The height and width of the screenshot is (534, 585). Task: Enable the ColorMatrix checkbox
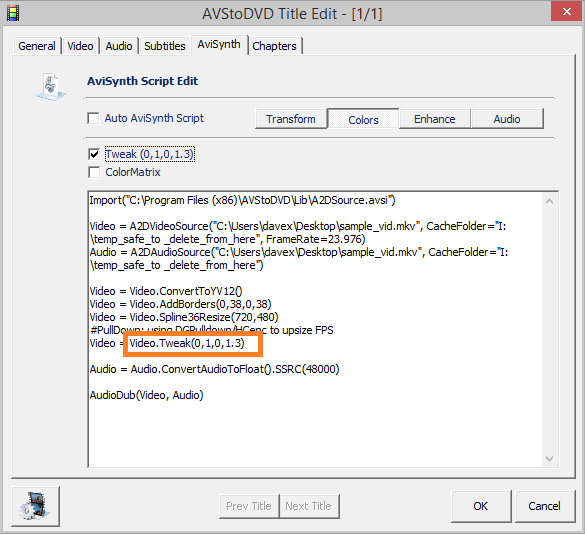(x=94, y=172)
